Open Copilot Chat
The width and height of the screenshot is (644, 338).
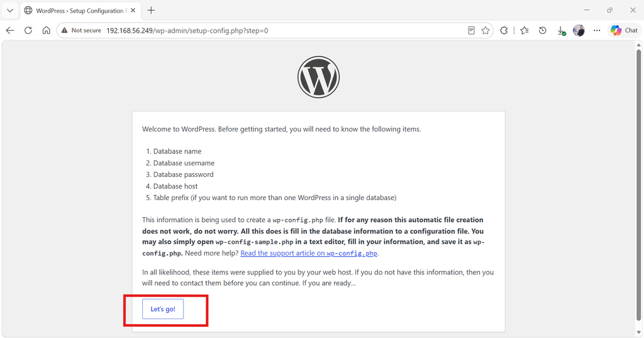click(x=625, y=30)
